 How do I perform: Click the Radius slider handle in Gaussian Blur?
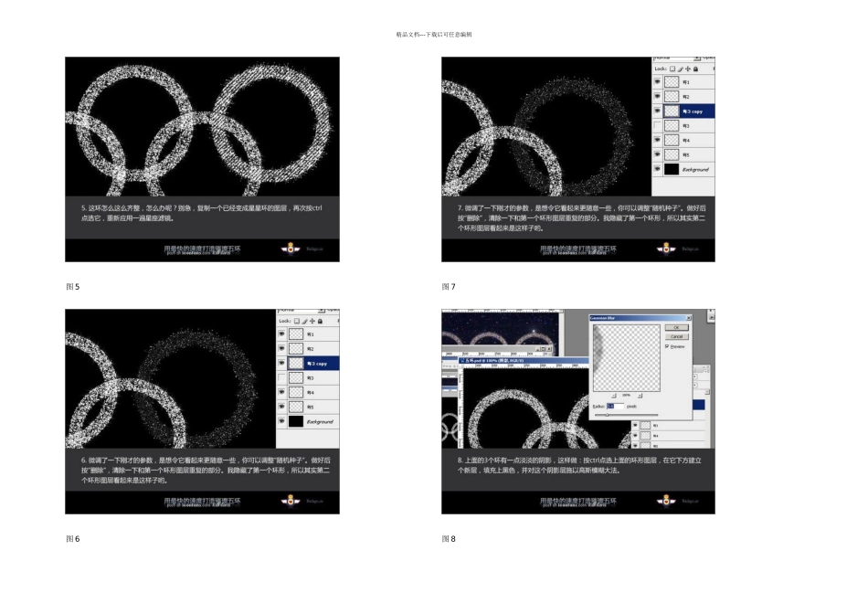click(x=608, y=414)
